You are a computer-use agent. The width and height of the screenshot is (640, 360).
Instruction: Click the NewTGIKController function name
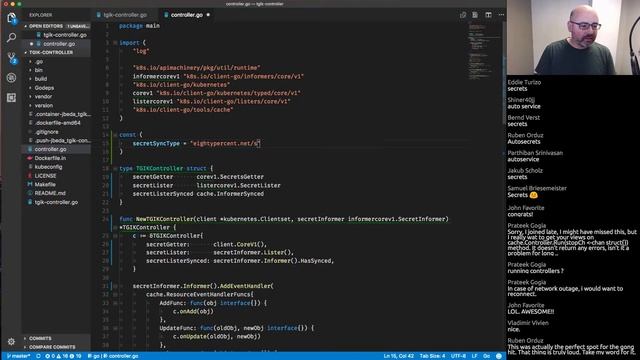pos(164,219)
